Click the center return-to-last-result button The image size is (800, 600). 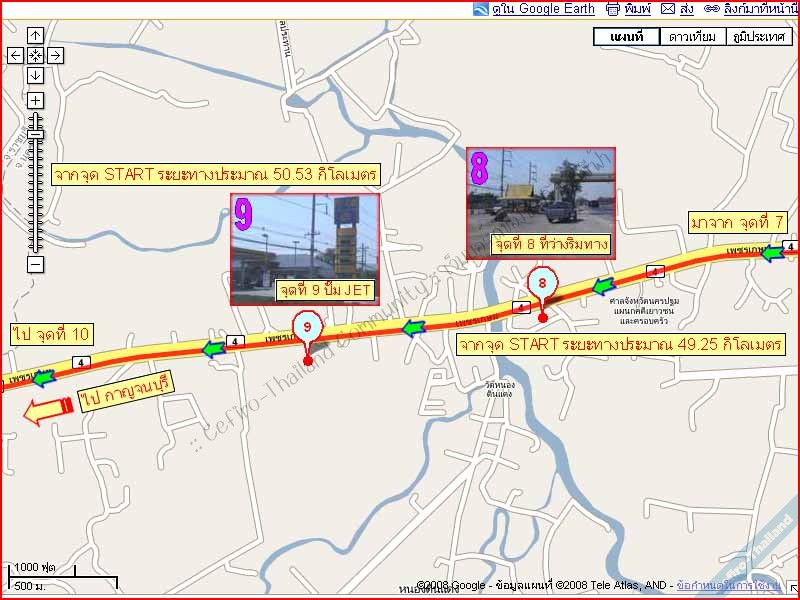point(35,56)
